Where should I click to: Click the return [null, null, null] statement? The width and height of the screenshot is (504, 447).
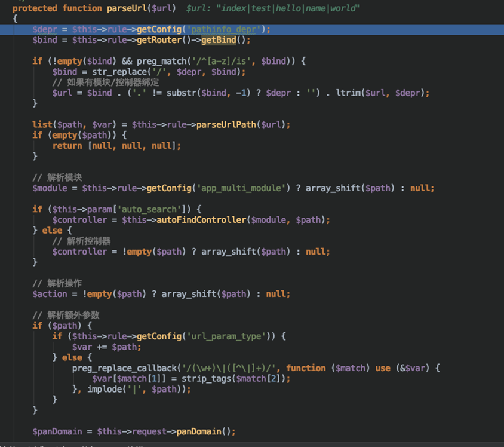tap(116, 146)
